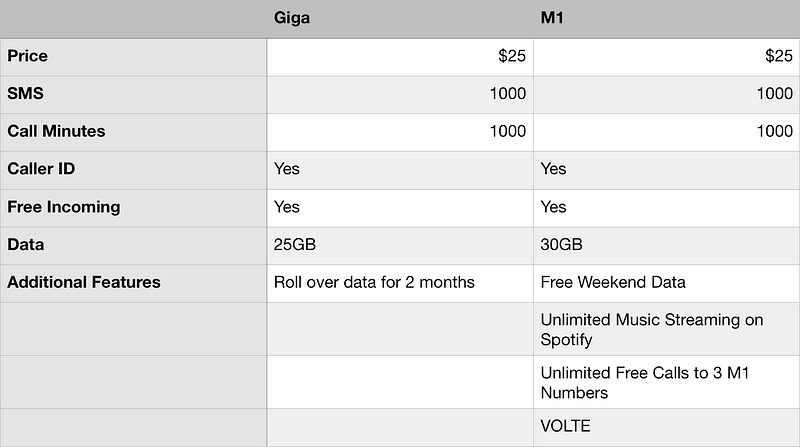Click the SMS row label
The width and height of the screenshot is (800, 447).
pos(133,94)
